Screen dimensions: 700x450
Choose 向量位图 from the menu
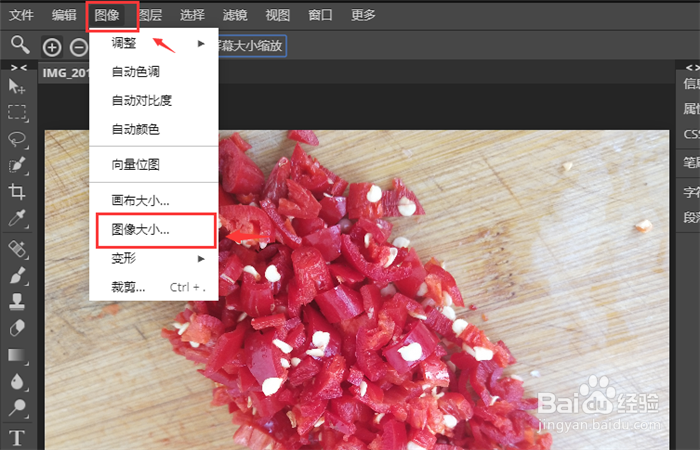click(154, 165)
